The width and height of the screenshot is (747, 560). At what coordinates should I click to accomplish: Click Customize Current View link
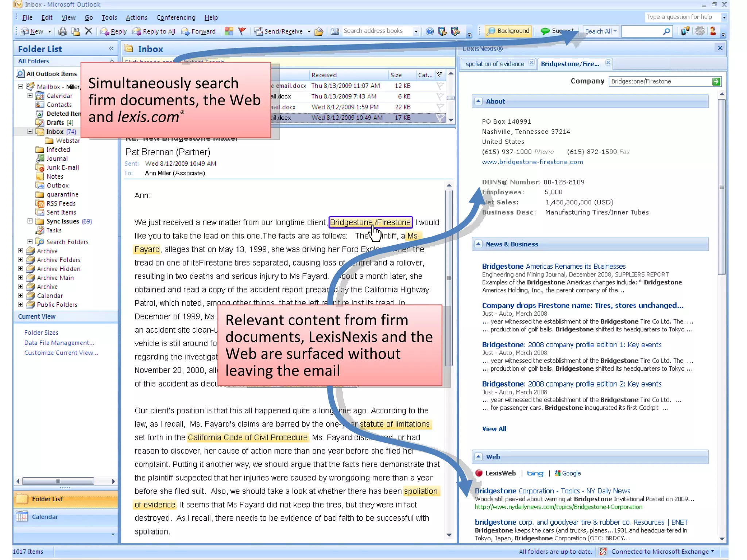pyautogui.click(x=61, y=353)
